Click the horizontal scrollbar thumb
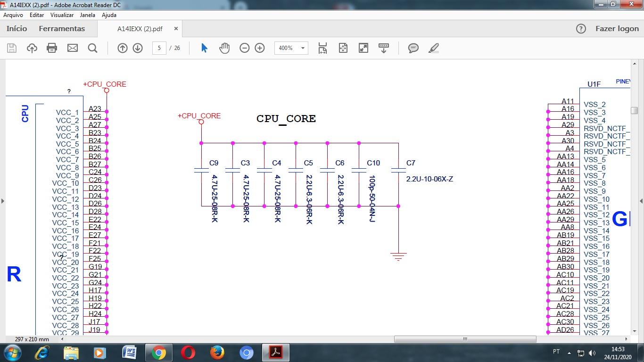644x362 pixels. (x=465, y=339)
